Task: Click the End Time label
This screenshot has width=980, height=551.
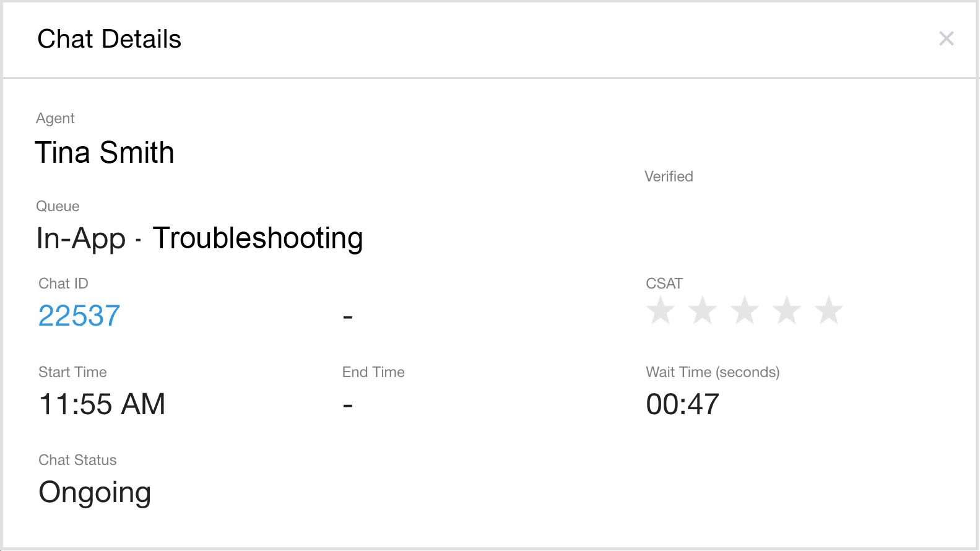Action: point(373,372)
